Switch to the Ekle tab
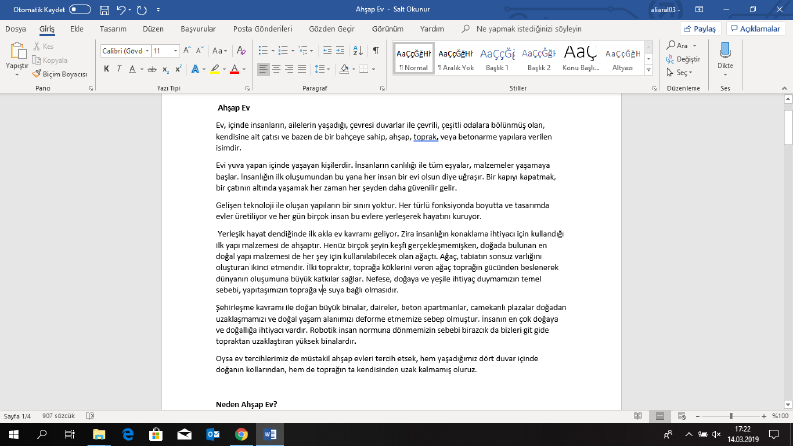The width and height of the screenshot is (793, 446). click(77, 29)
